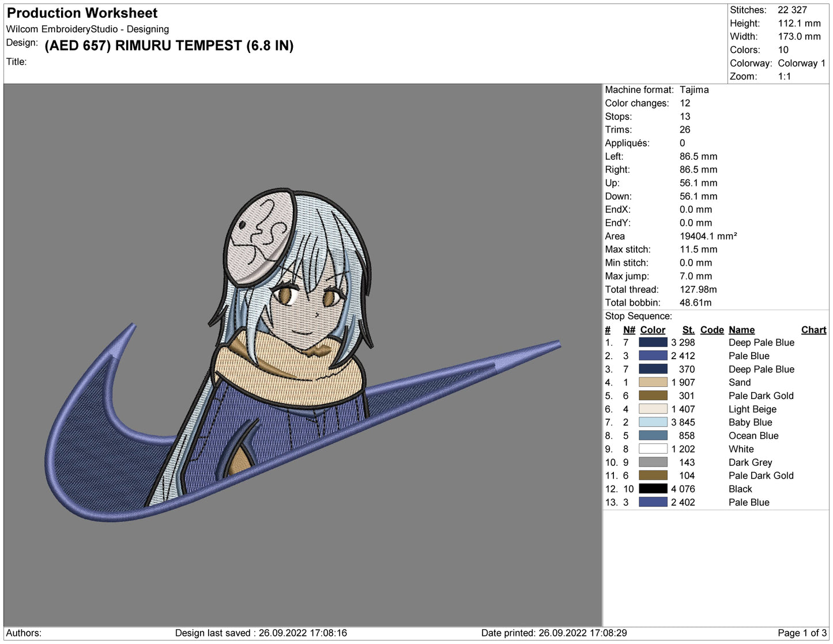Click the 'N#' column header
This screenshot has height=644, width=833.
tap(629, 330)
